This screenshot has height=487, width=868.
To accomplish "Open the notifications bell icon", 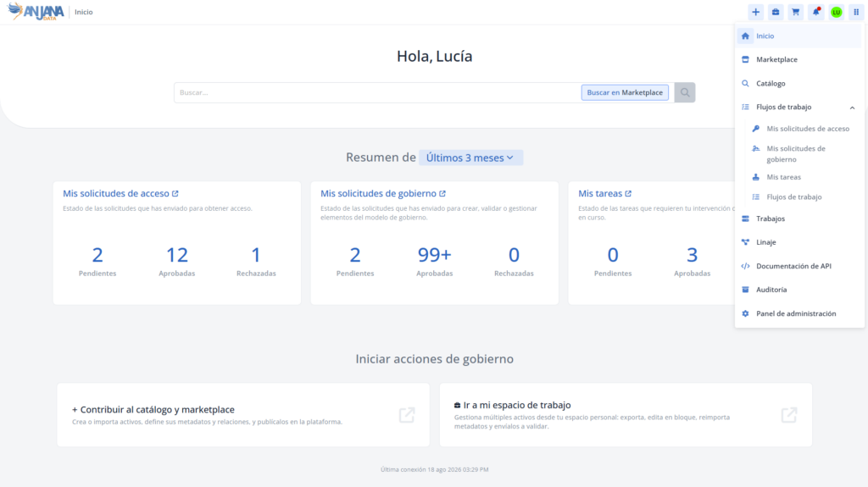I will pos(816,12).
